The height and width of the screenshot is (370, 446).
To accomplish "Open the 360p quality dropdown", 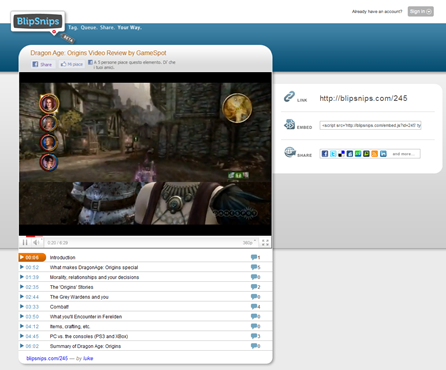I will [x=249, y=243].
